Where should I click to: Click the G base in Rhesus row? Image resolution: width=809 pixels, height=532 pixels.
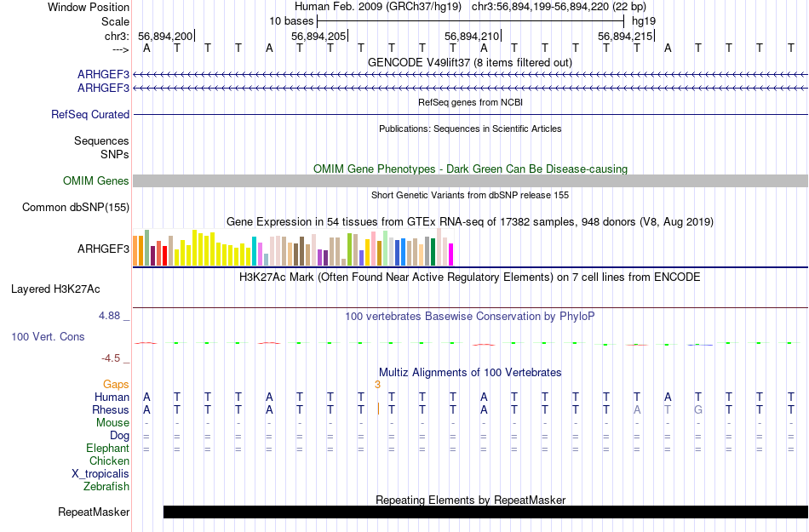[x=698, y=409]
